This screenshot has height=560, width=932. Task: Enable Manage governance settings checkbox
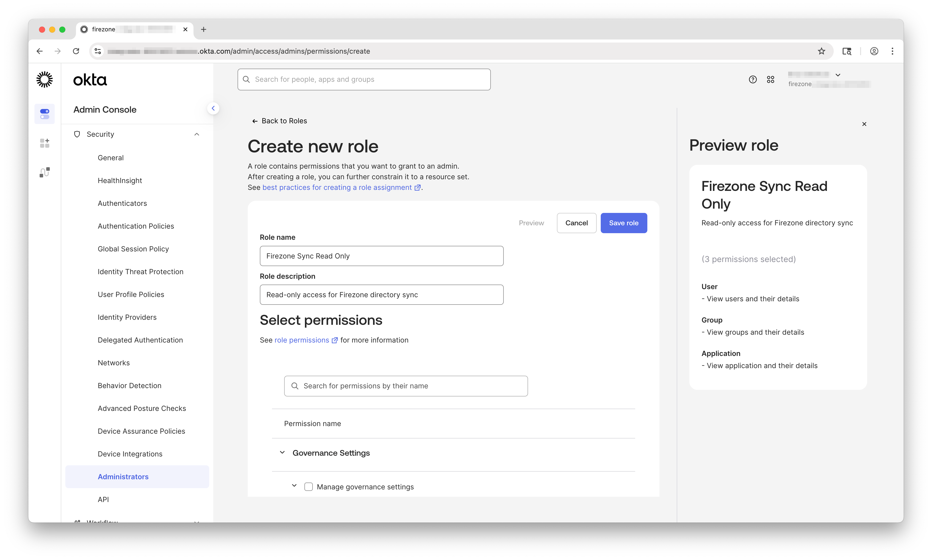(x=308, y=487)
